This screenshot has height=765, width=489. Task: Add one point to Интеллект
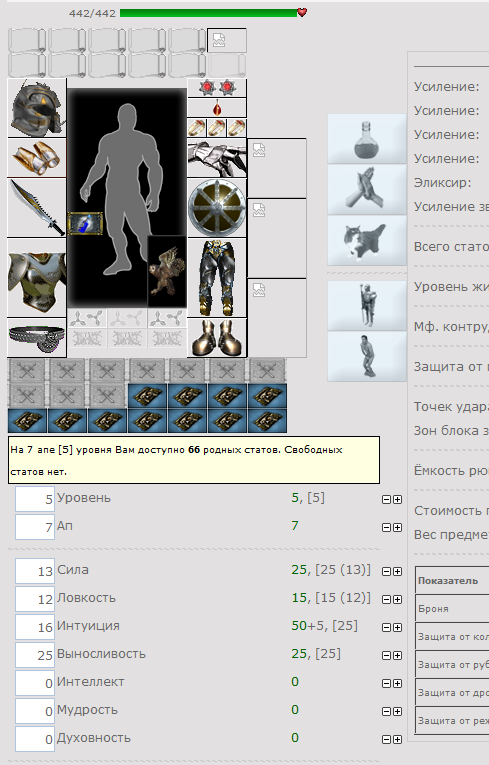pos(398,684)
